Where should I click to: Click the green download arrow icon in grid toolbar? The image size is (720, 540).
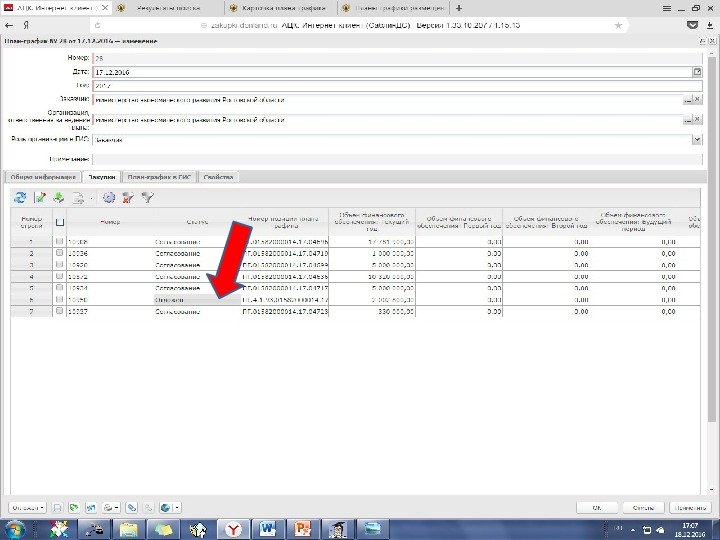[x=59, y=197]
